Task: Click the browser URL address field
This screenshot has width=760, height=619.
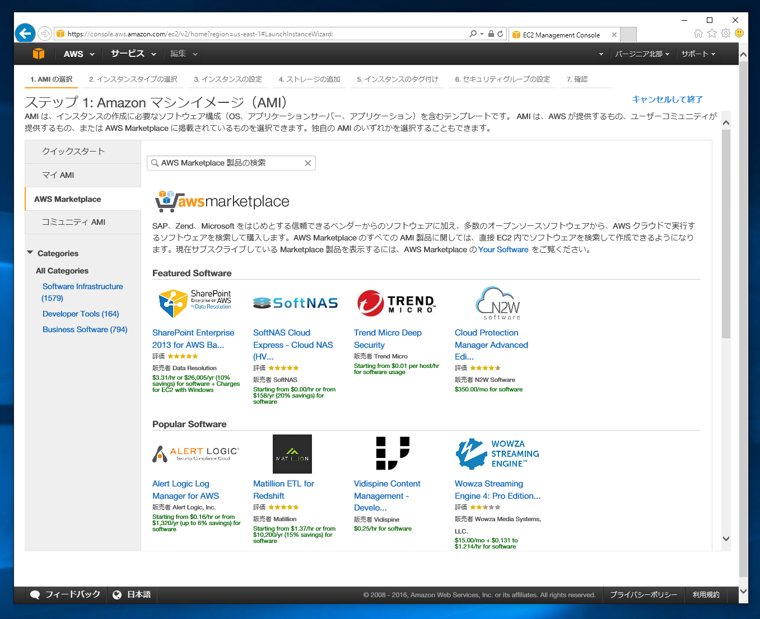Action: [x=262, y=34]
